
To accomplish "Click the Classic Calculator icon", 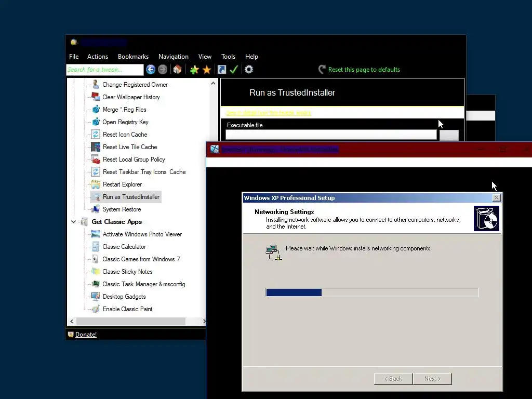I will 96,247.
